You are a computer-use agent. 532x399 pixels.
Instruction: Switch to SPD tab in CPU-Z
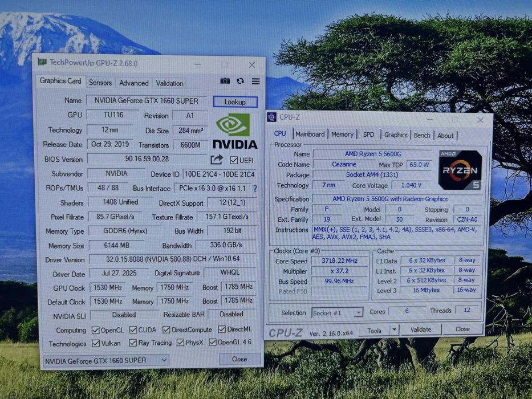tap(368, 135)
